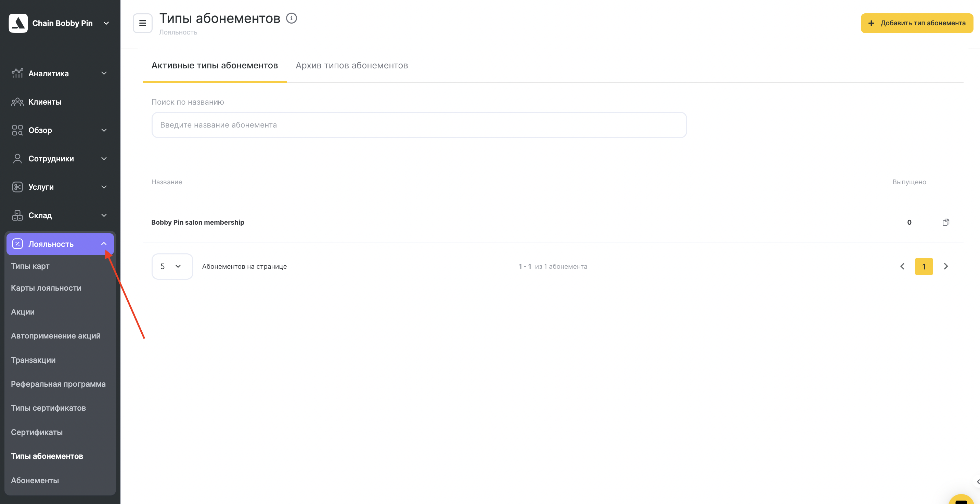This screenshot has height=504, width=980.
Task: Collapse the Лояльность menu chevron
Action: [104, 244]
